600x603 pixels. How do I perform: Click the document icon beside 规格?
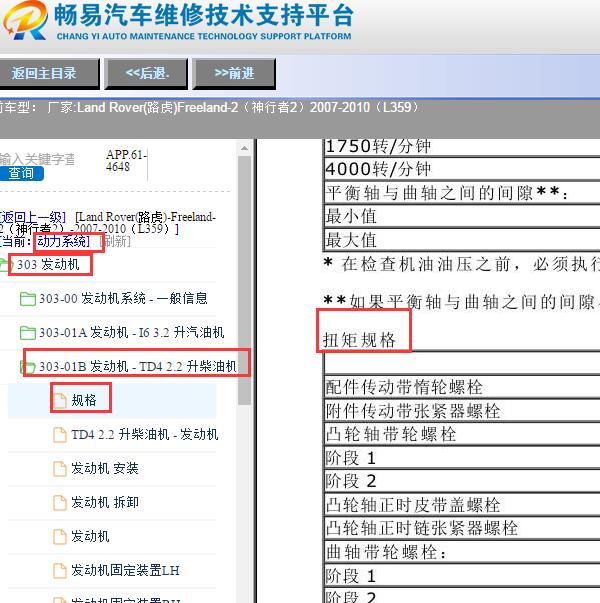pyautogui.click(x=60, y=401)
